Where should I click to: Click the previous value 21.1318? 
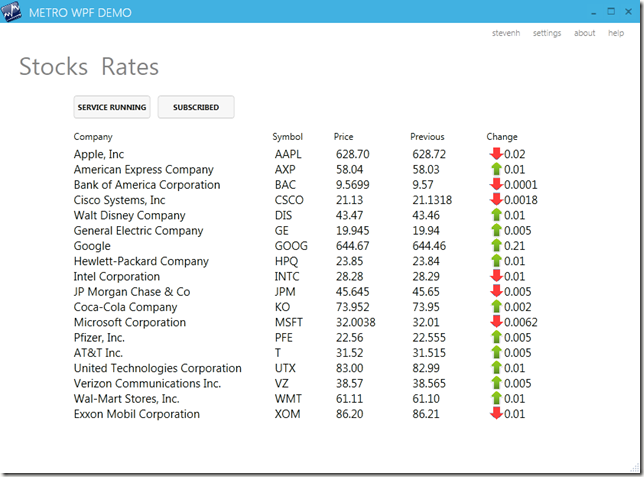point(432,200)
